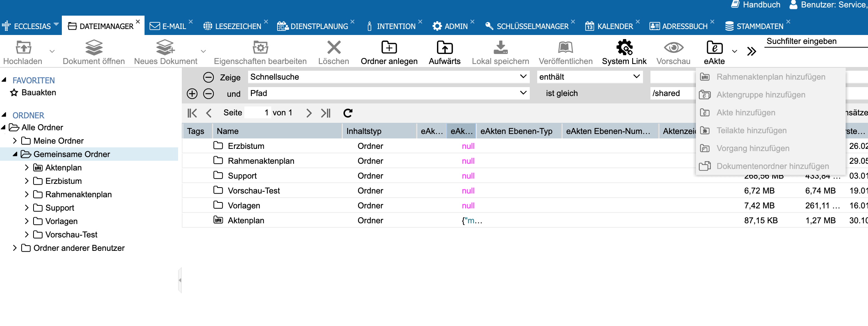Select Aktengruppe hinzufügen menu entry

click(x=770, y=95)
